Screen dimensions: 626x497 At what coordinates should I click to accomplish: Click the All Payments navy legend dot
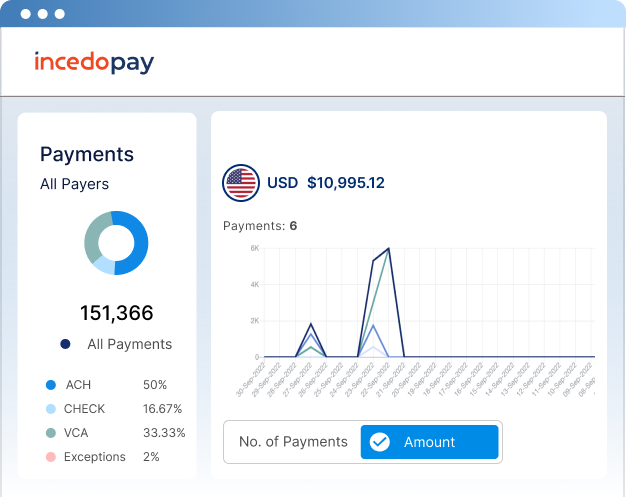tap(66, 344)
